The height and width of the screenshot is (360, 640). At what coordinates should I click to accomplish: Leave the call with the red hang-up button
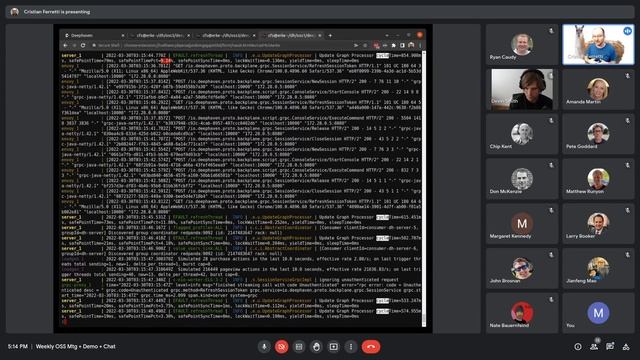(371, 347)
